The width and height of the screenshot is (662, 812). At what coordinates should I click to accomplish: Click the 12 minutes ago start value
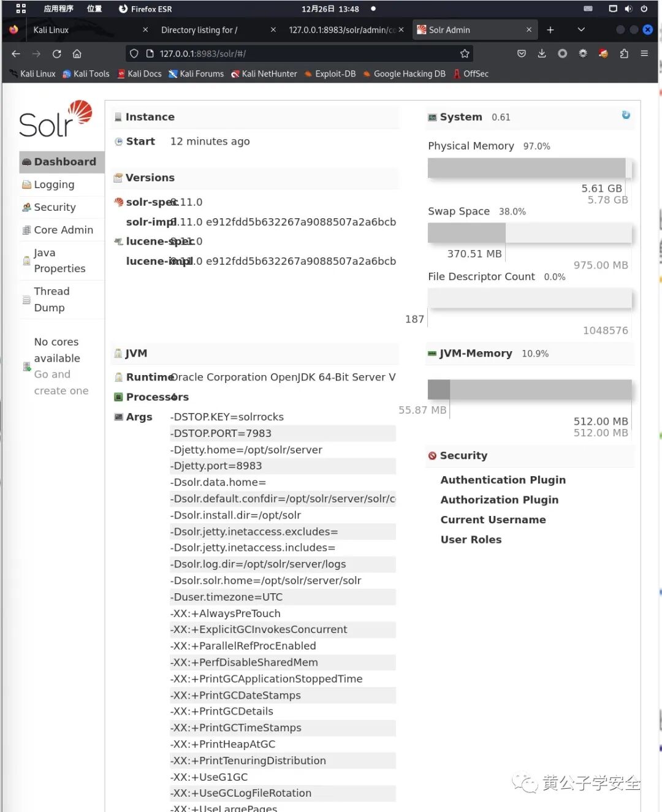[x=210, y=142]
